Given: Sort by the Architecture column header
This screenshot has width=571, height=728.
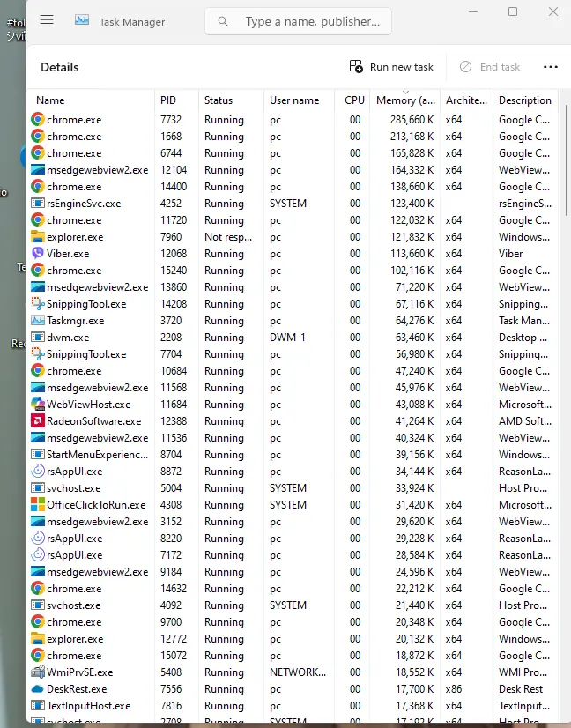Looking at the screenshot, I should pyautogui.click(x=466, y=100).
